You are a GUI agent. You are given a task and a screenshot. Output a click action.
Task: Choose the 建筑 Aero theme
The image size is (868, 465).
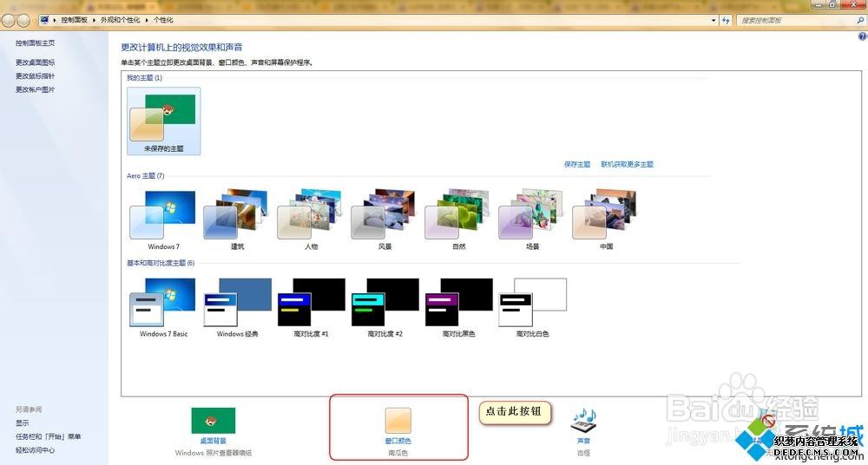pyautogui.click(x=237, y=219)
